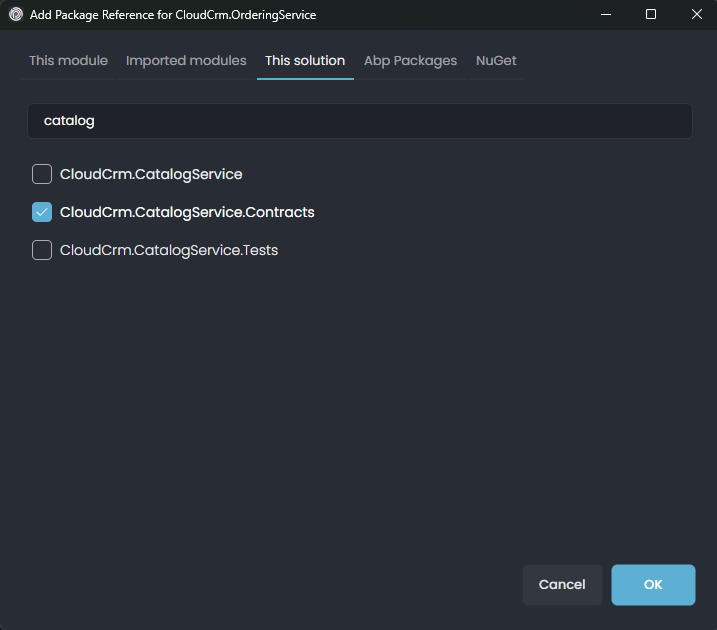Open the Imported modules tab

click(186, 61)
